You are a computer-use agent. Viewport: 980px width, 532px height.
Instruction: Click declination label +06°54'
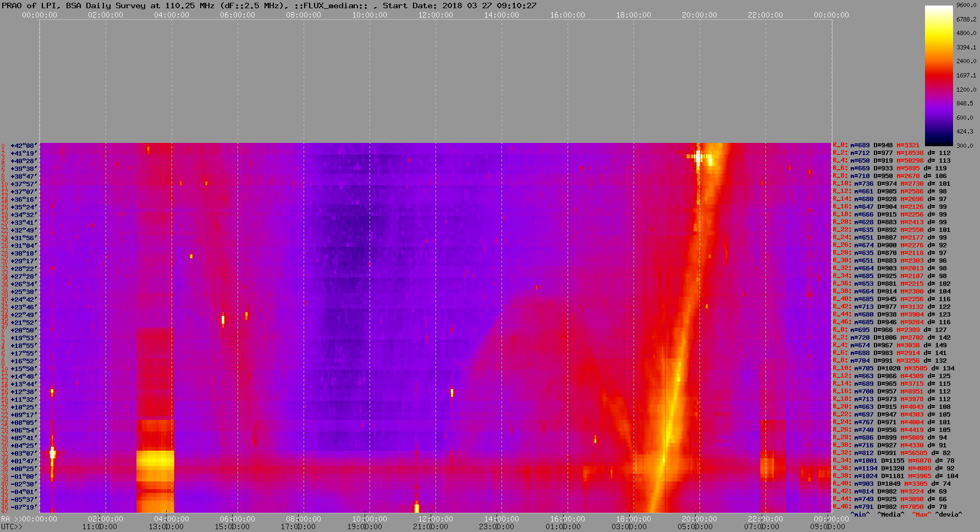pyautogui.click(x=24, y=430)
